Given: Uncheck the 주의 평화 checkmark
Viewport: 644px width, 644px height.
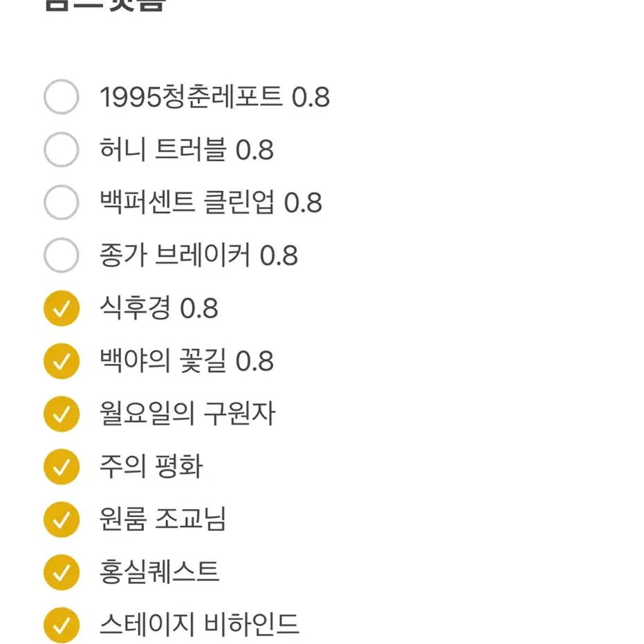Looking at the screenshot, I should [61, 466].
